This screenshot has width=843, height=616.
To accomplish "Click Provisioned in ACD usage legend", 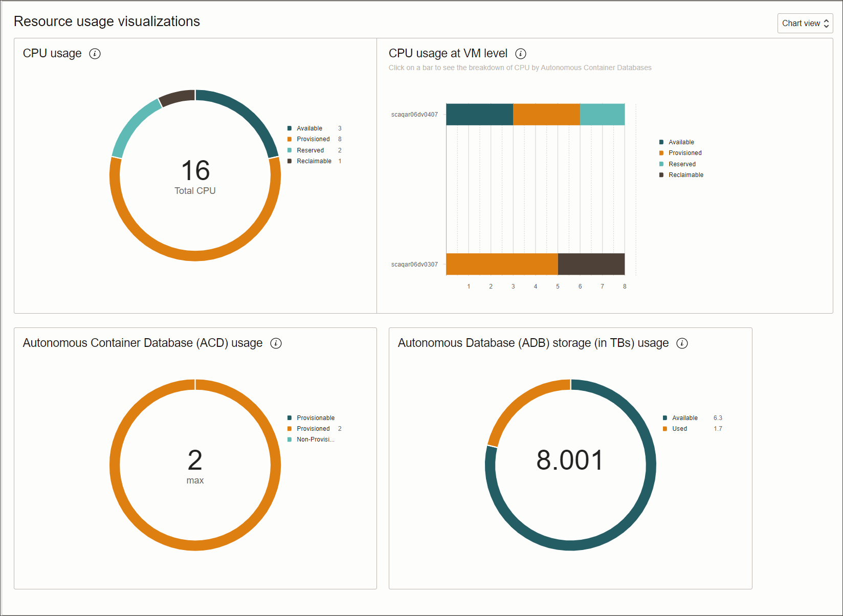I will tap(313, 429).
